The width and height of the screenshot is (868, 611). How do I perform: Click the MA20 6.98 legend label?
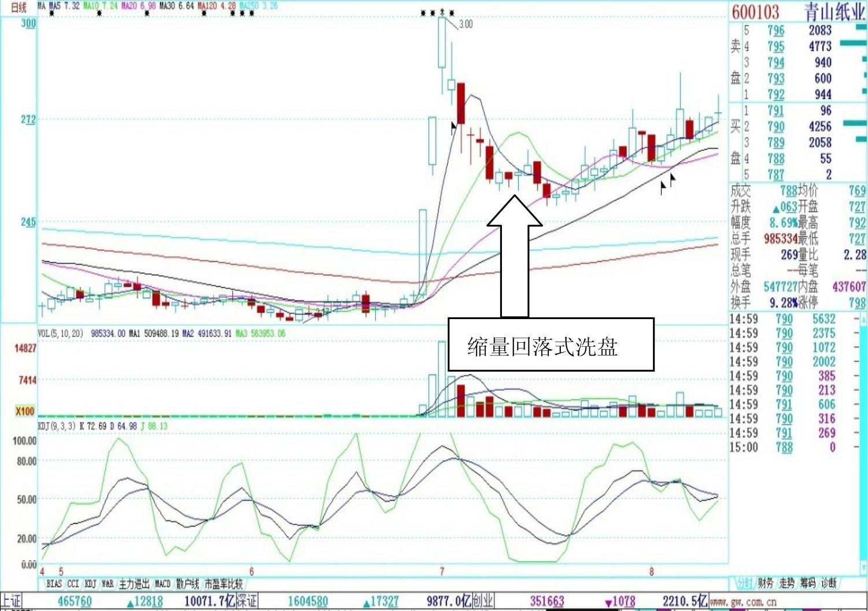[139, 5]
